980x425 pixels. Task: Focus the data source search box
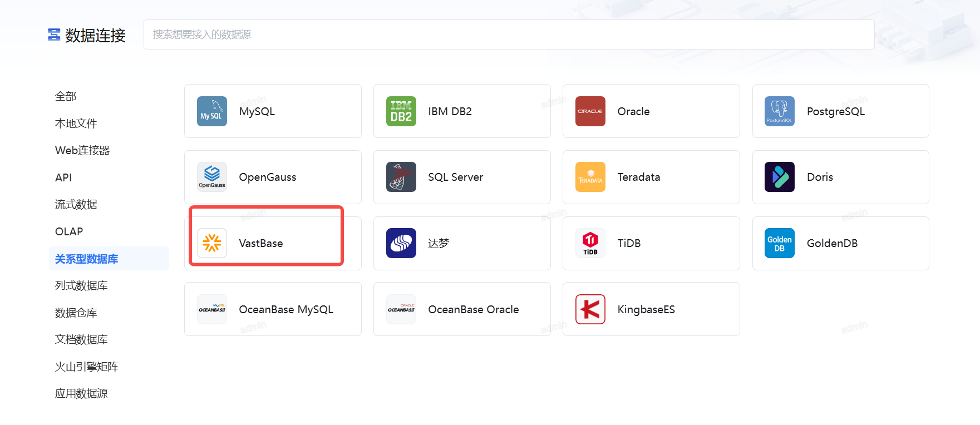(509, 34)
